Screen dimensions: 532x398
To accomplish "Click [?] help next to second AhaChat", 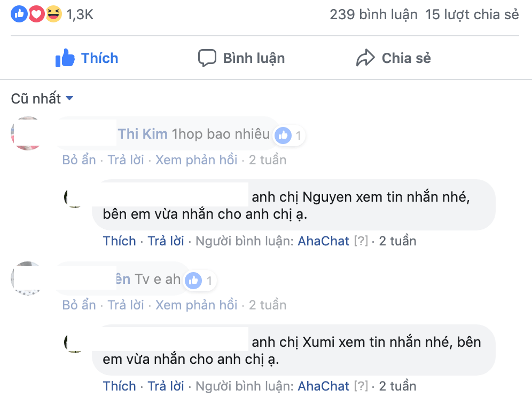I will tap(361, 386).
